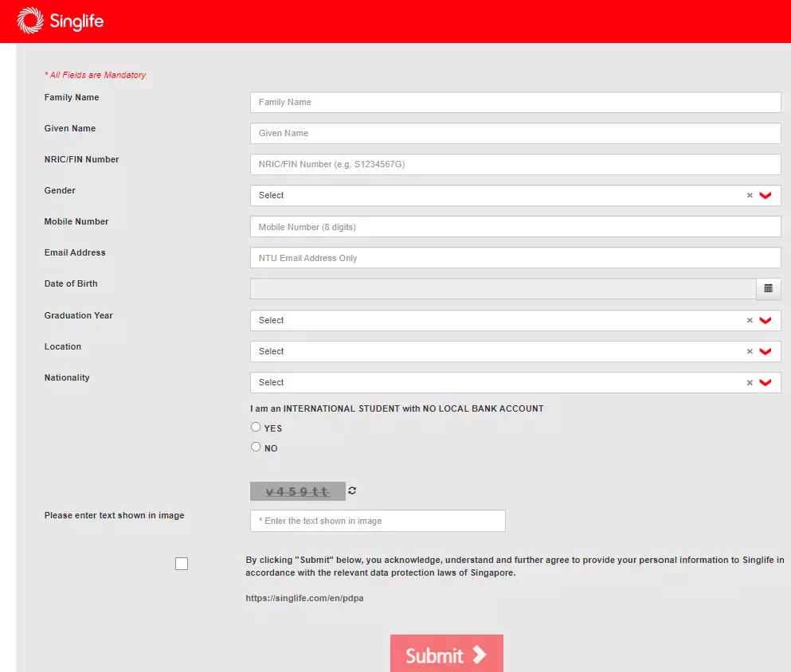Click the 'Graduation Year' label
Image resolution: width=791 pixels, height=672 pixels.
tap(79, 315)
